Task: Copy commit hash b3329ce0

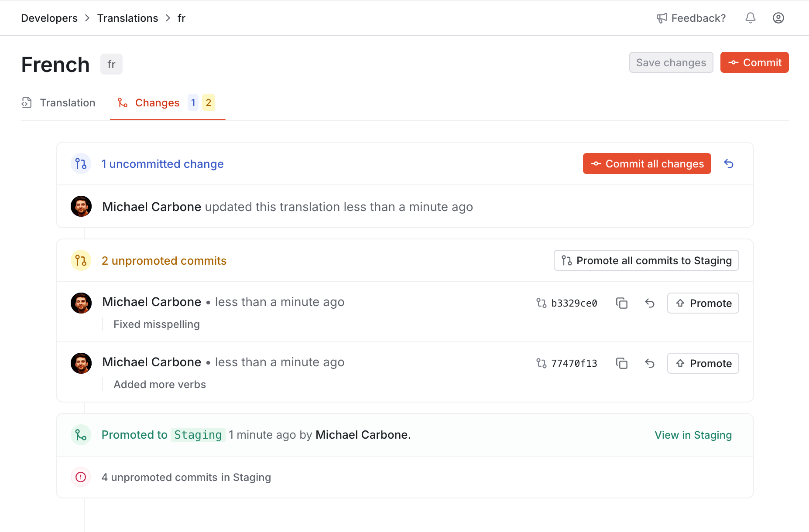Action: point(621,303)
